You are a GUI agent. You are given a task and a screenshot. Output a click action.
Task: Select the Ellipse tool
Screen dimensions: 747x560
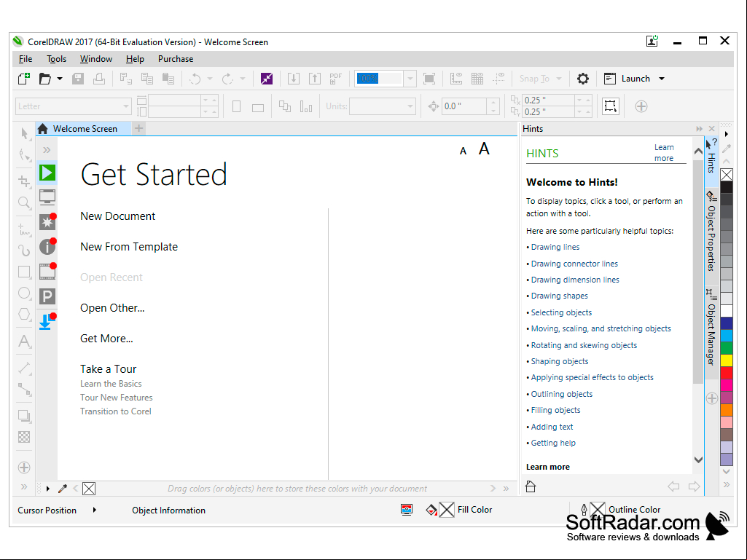pyautogui.click(x=24, y=293)
